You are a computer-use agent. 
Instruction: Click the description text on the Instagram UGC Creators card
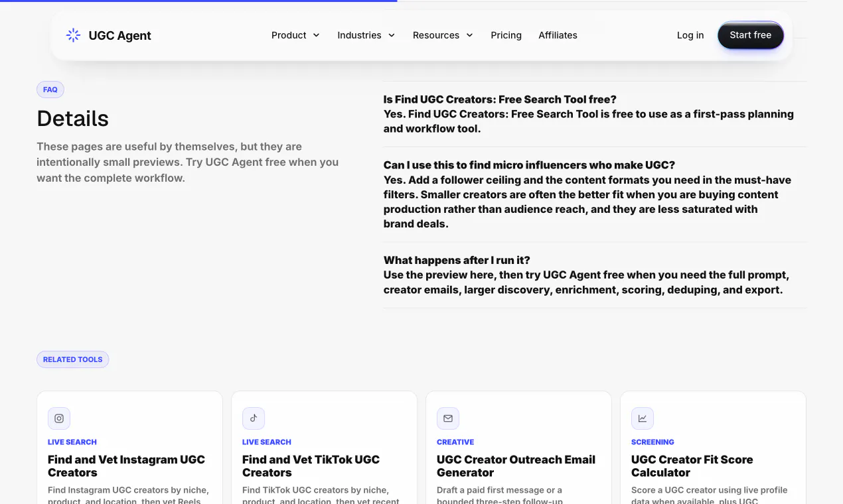[128, 496]
